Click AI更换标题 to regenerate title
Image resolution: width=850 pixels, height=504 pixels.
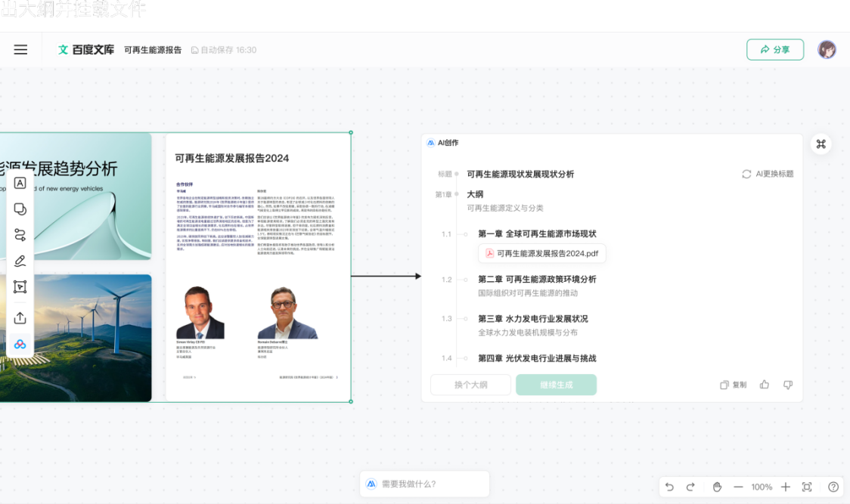coord(768,174)
